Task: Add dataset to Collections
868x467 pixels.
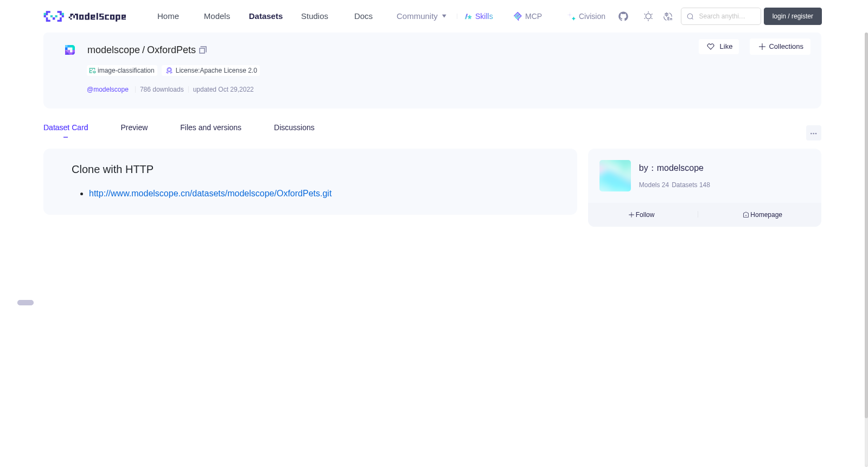Action: [780, 47]
